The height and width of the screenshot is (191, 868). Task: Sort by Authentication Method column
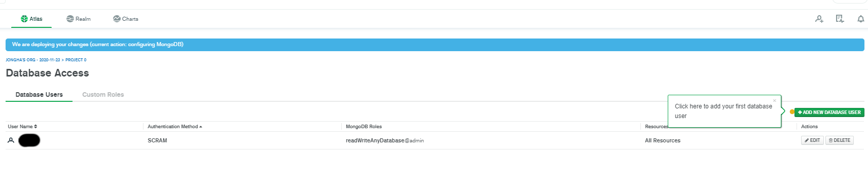pos(175,127)
